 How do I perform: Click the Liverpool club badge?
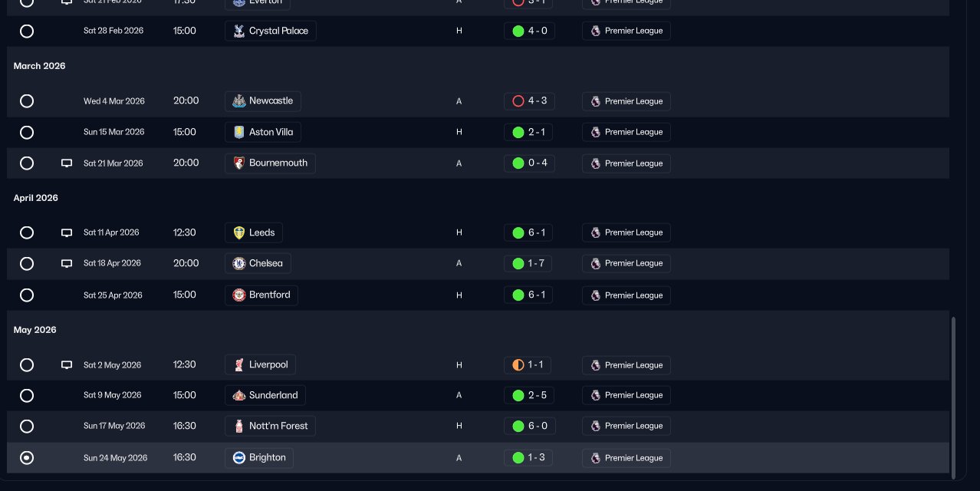point(239,364)
